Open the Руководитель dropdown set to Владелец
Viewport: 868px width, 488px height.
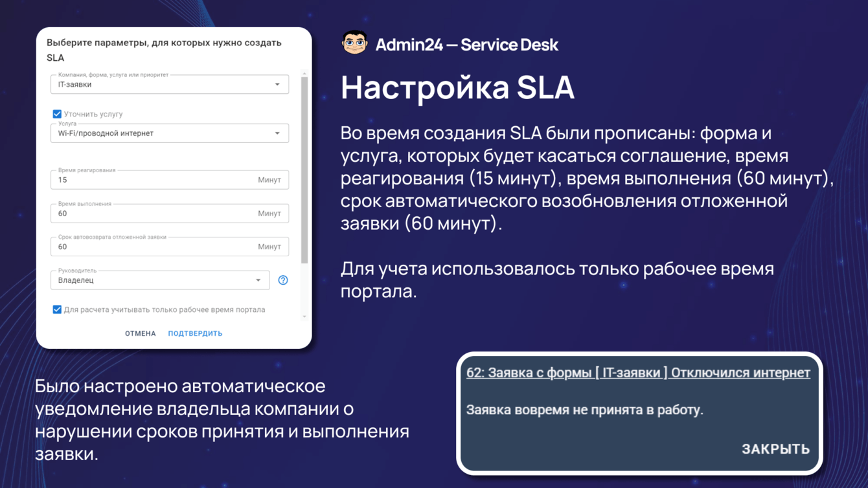pyautogui.click(x=160, y=280)
